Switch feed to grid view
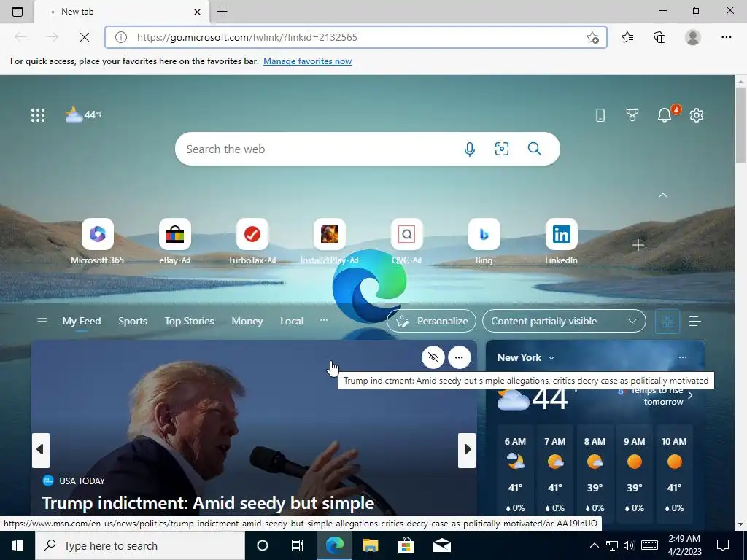This screenshot has height=560, width=747. coord(667,322)
